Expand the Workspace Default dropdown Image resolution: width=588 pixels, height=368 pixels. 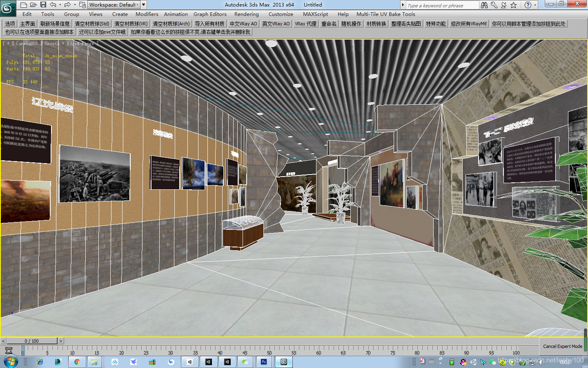(114, 5)
